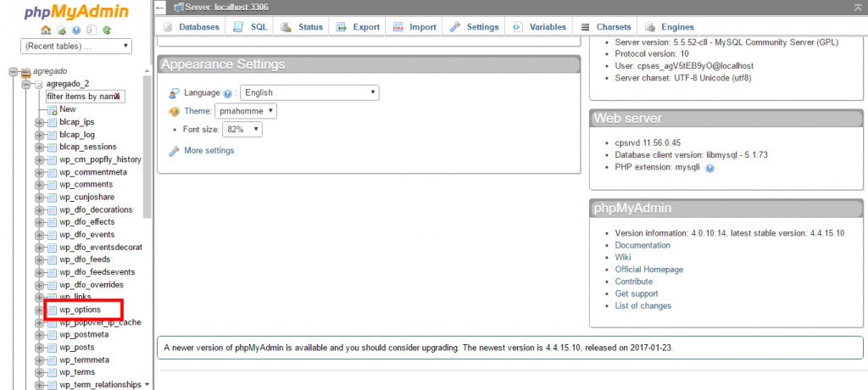Click the mysqli PHP extension help icon
The height and width of the screenshot is (390, 868).
709,168
